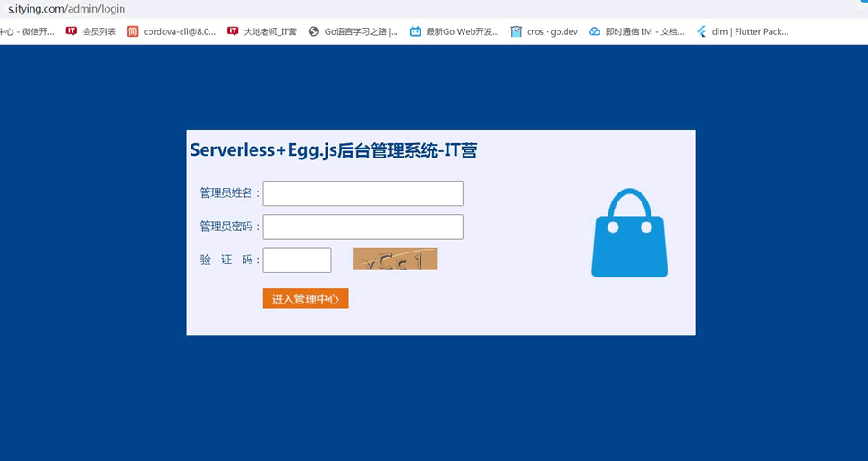Open the cordova-cli@8.0 bookmark
This screenshot has height=461, width=868.
[171, 31]
